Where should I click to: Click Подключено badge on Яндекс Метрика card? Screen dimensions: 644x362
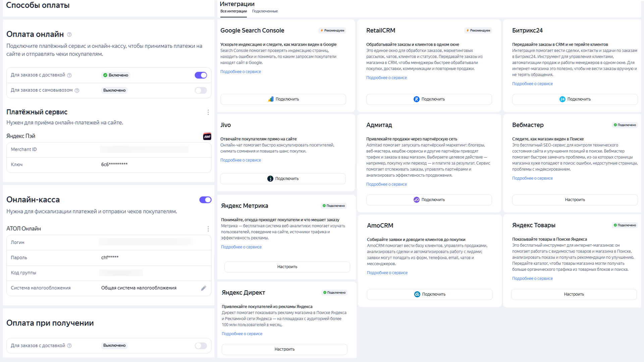pyautogui.click(x=333, y=206)
